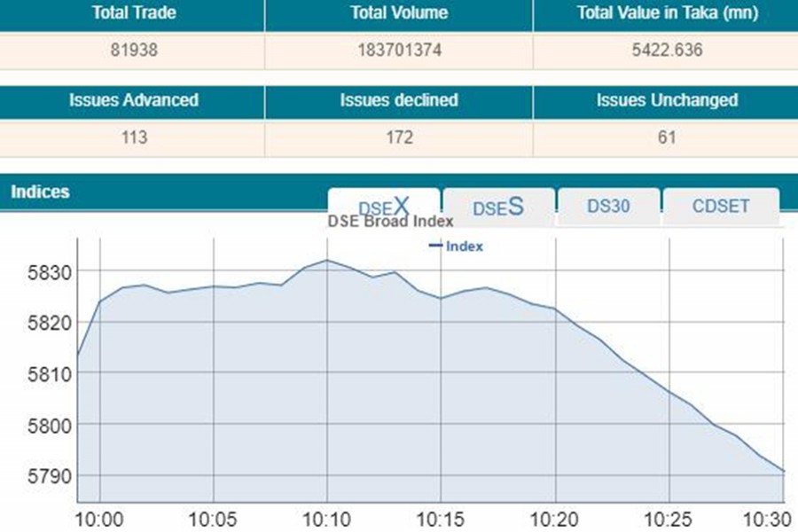The width and height of the screenshot is (798, 532).
Task: Select the Issues Unchanged header
Action: pyautogui.click(x=665, y=101)
